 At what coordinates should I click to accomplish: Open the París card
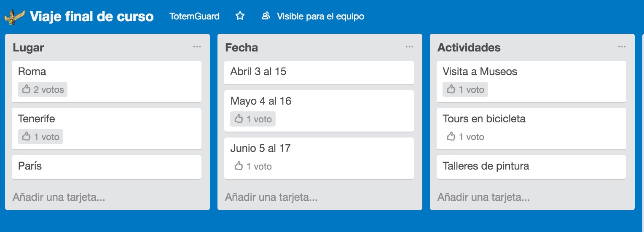[x=107, y=167]
